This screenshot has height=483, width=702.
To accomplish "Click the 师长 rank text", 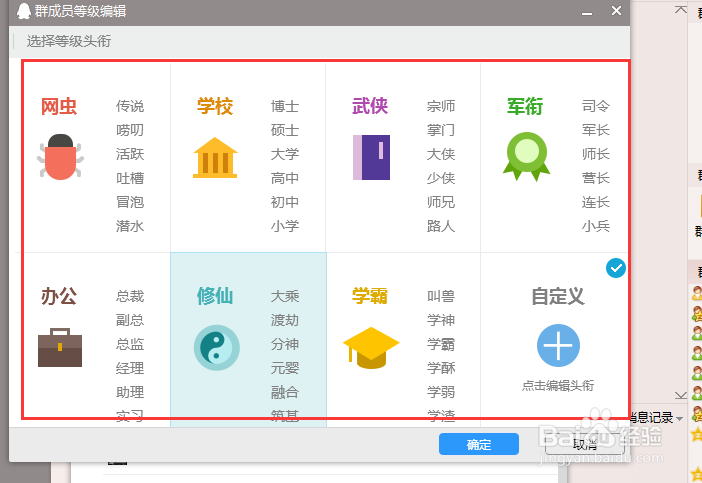I will point(596,154).
